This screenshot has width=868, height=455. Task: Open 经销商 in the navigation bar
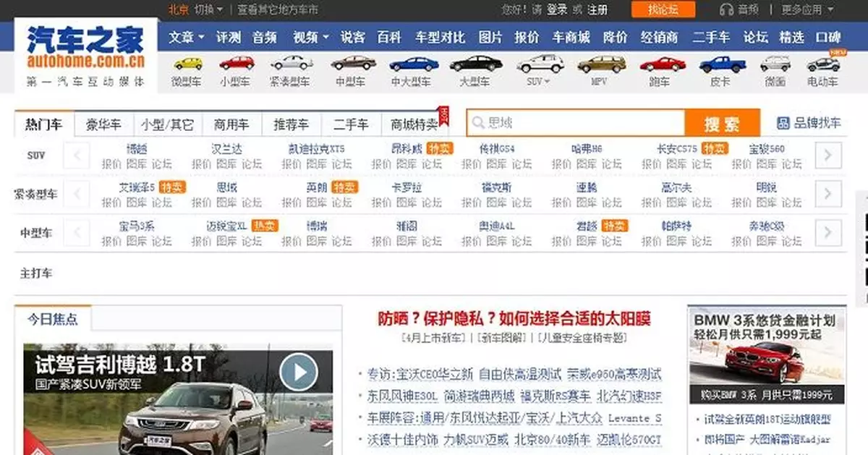coord(659,37)
